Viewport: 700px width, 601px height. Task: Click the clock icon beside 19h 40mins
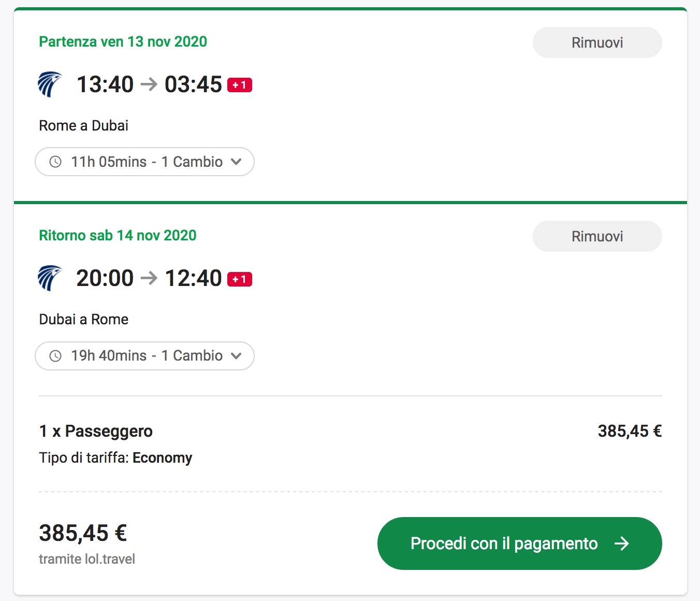pos(55,356)
